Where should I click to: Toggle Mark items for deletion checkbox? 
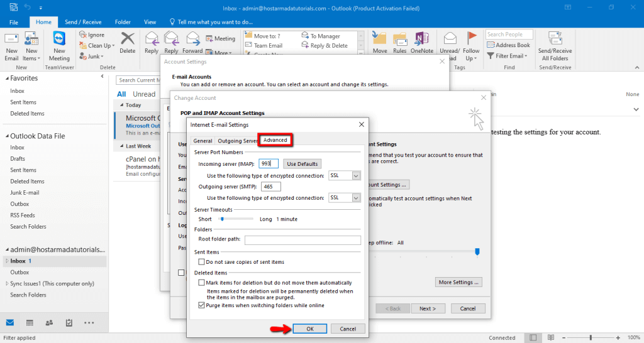click(x=201, y=283)
